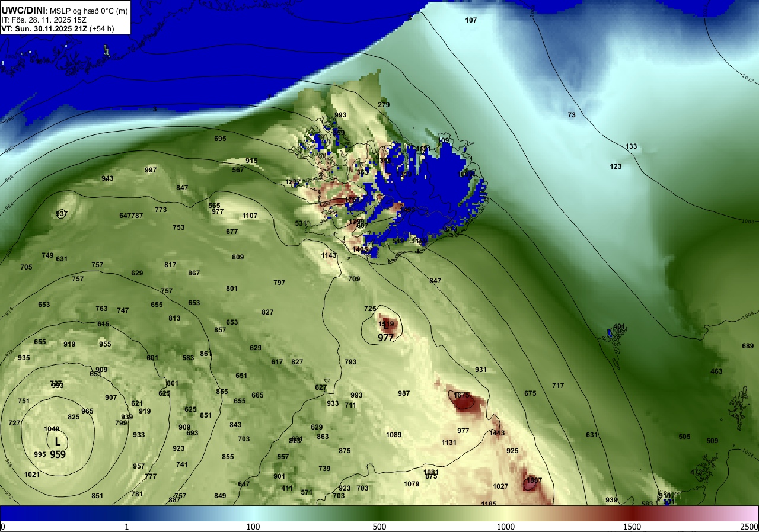Click the 463 height value
This screenshot has width=759, height=532.
coord(716,371)
